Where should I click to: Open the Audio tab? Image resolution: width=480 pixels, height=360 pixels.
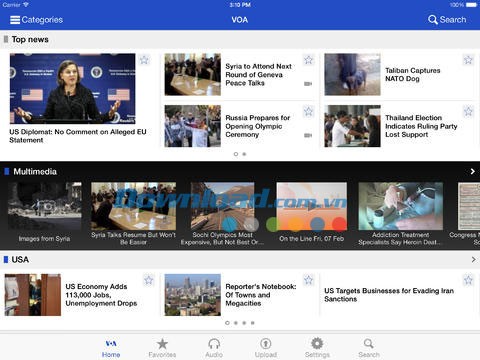(214, 348)
